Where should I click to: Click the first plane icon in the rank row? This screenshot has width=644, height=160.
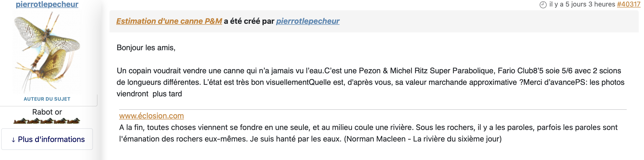[x=20, y=121]
